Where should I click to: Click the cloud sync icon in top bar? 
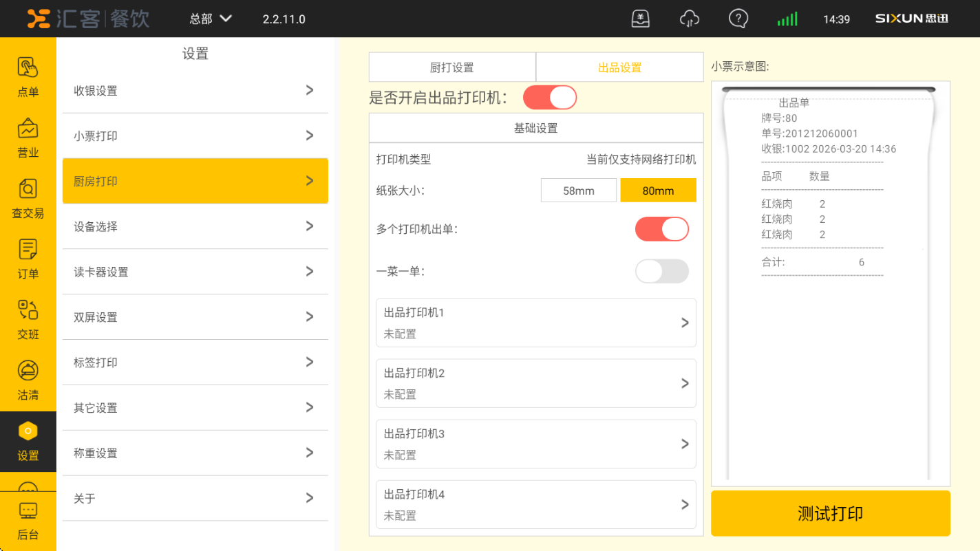(x=689, y=19)
